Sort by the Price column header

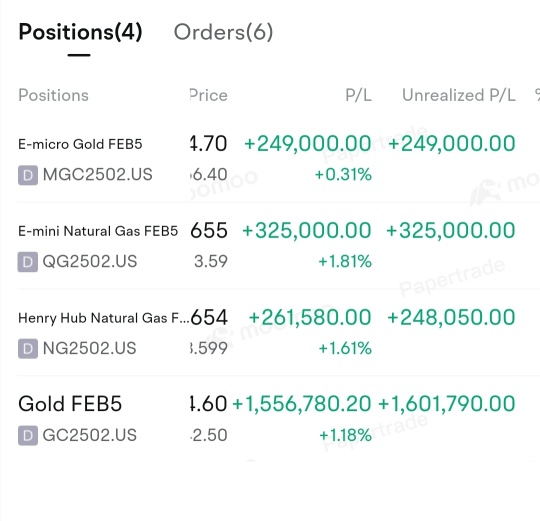[x=208, y=95]
